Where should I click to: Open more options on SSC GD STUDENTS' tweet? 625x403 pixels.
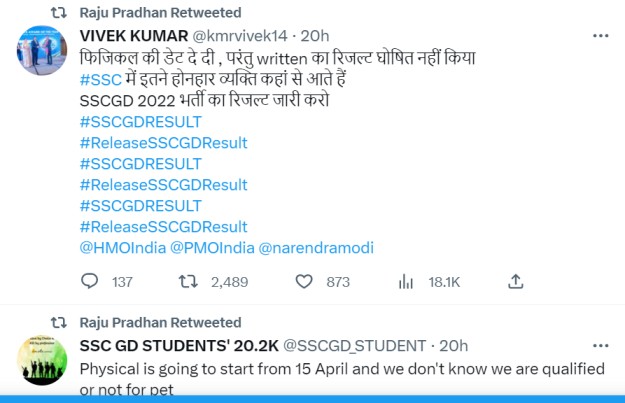(600, 346)
